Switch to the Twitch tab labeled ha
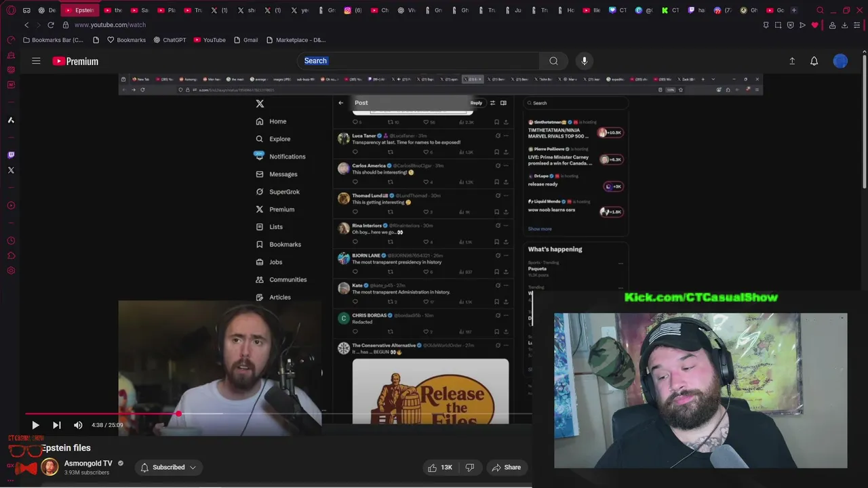Viewport: 868px width, 488px height. pyautogui.click(x=696, y=10)
